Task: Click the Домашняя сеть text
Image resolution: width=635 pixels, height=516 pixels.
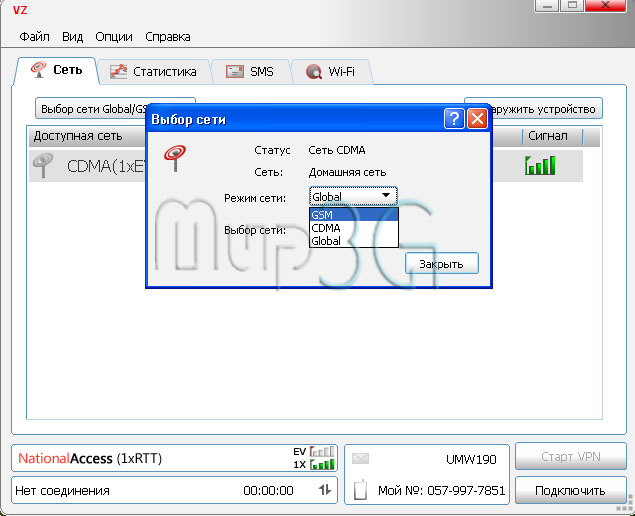Action: (347, 172)
